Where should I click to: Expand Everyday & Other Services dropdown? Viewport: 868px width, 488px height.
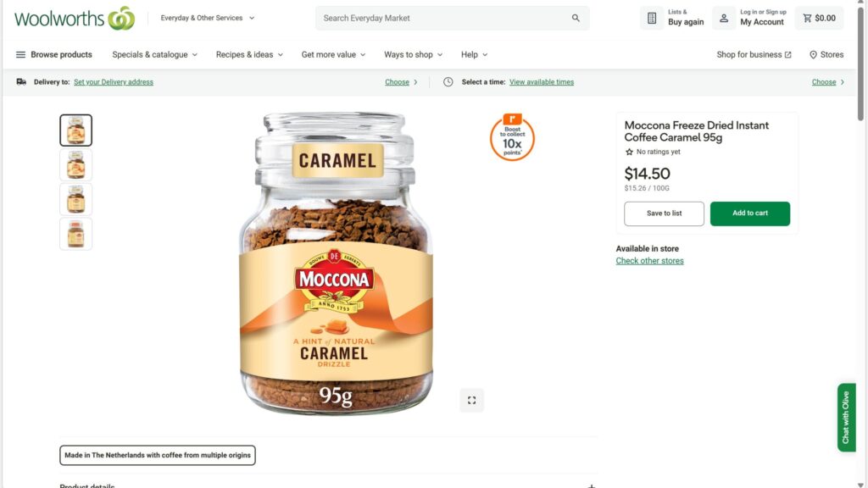pos(208,18)
